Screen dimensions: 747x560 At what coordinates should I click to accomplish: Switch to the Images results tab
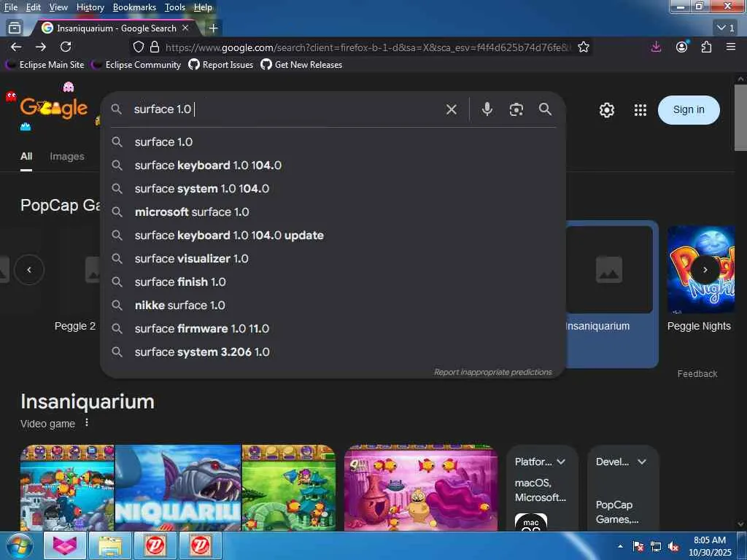66,156
